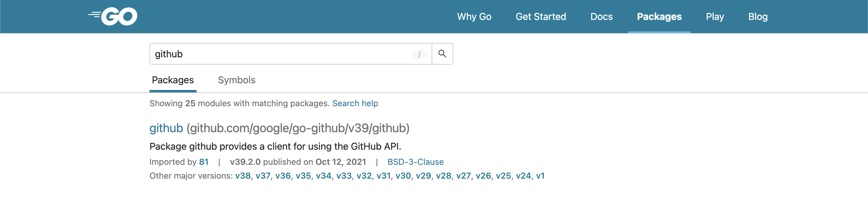This screenshot has height=198, width=868.
Task: Open the Why Go menu item
Action: (x=474, y=17)
